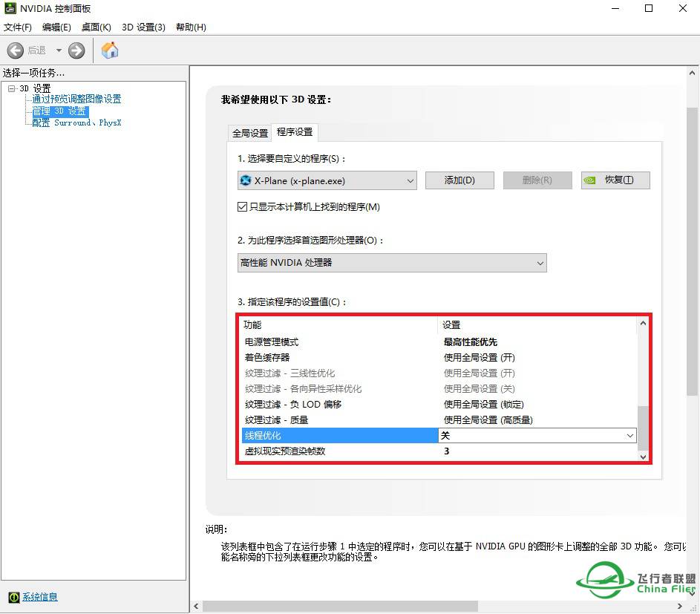This screenshot has width=700, height=614.
Task: Open the back history dropdown arrow
Action: tap(59, 50)
